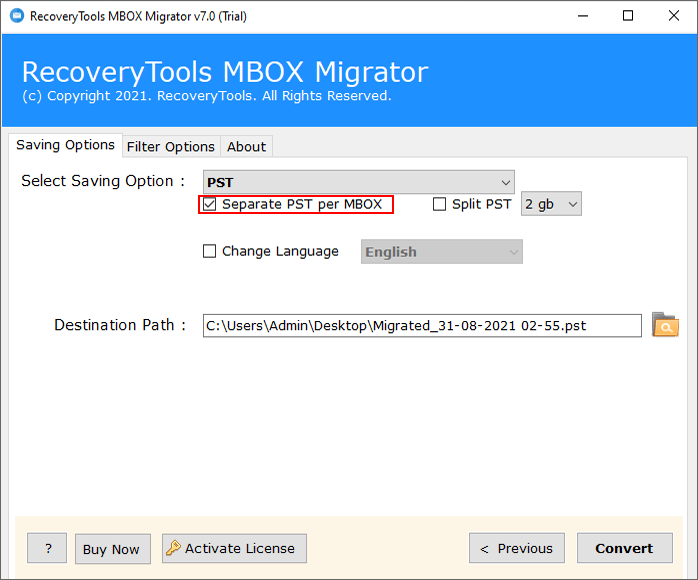698x580 pixels.
Task: Switch to the Filter Options tab
Action: pyautogui.click(x=171, y=146)
